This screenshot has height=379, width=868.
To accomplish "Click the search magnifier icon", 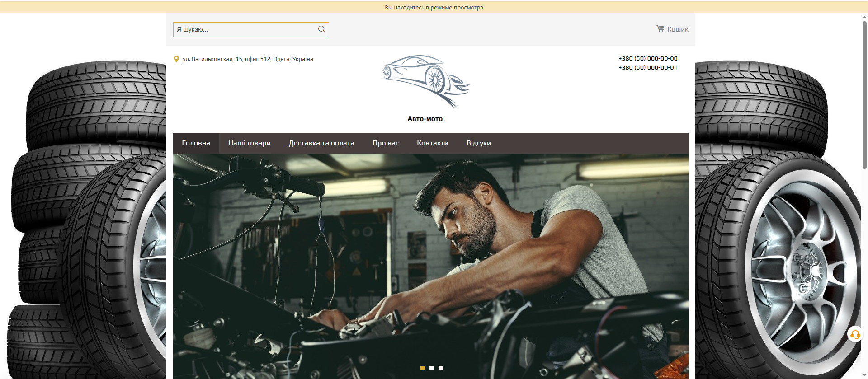I will pos(321,29).
